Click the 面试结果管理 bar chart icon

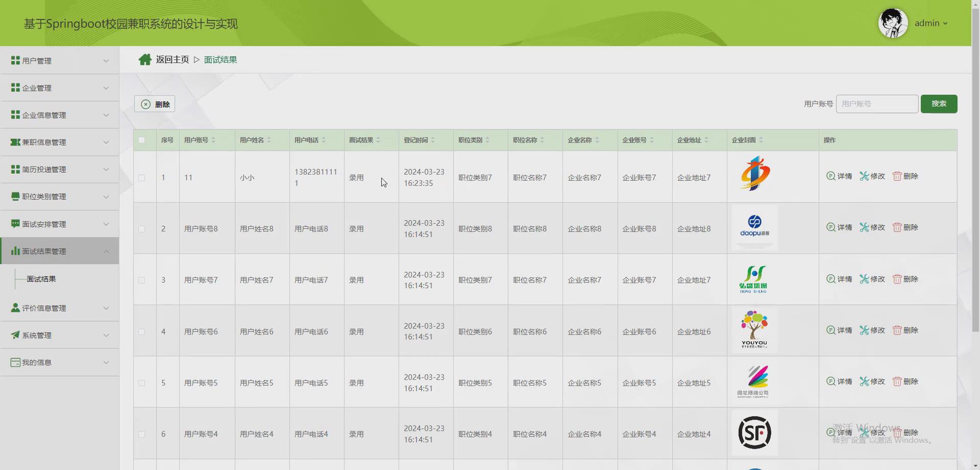15,251
